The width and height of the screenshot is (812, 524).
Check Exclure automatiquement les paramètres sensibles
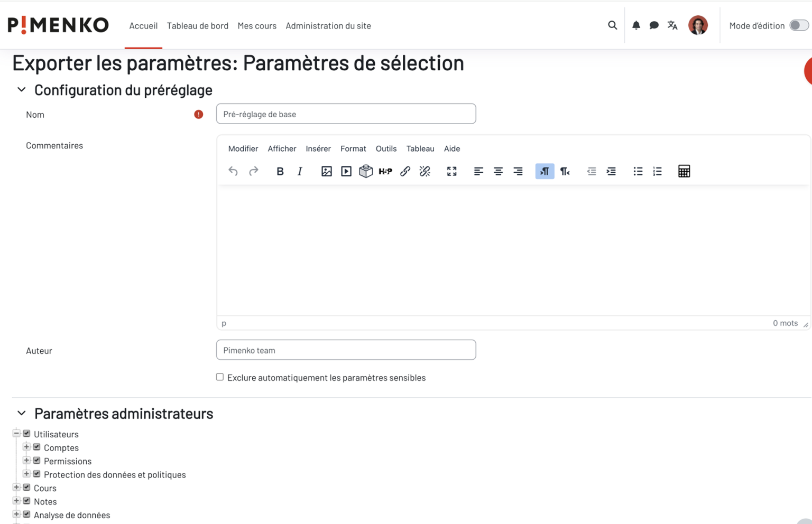(219, 377)
